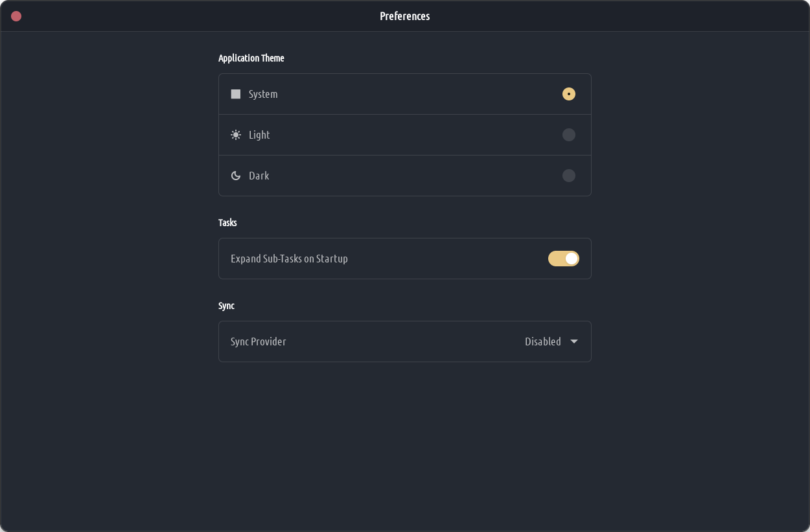This screenshot has width=810, height=532.
Task: Click the Disabled sync provider value
Action: click(x=542, y=341)
